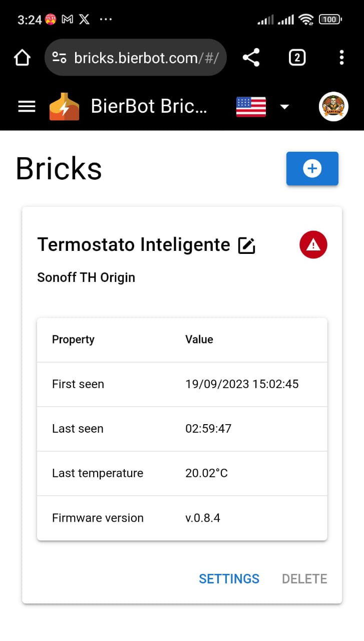
Task: Open the language dropdown arrow
Action: (284, 107)
